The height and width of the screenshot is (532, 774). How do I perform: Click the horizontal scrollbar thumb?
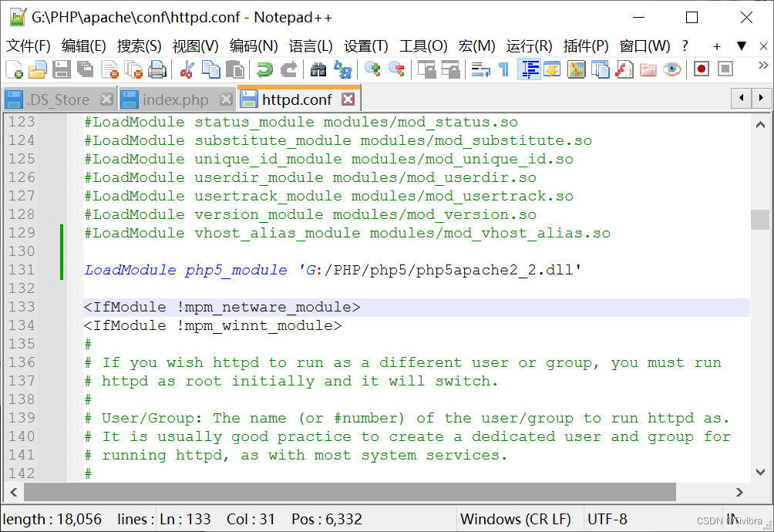(349, 492)
